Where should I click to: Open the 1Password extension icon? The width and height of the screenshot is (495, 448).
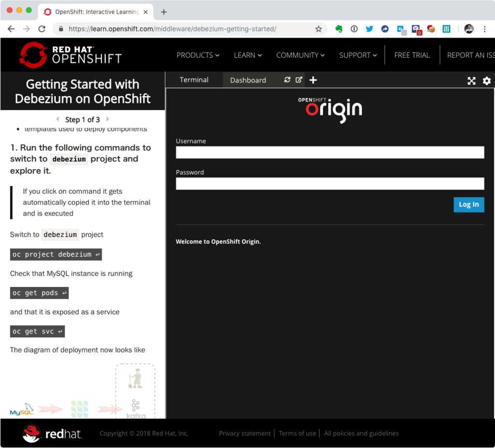[x=354, y=29]
